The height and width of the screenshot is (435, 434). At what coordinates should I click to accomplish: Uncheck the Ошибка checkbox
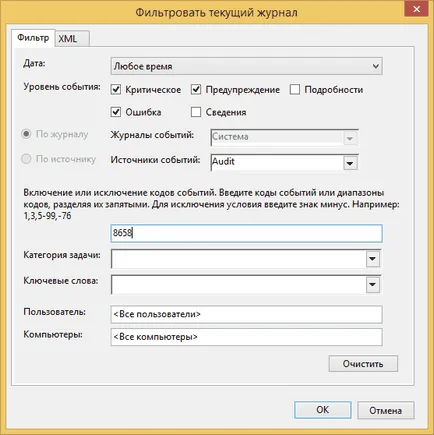pos(116,112)
